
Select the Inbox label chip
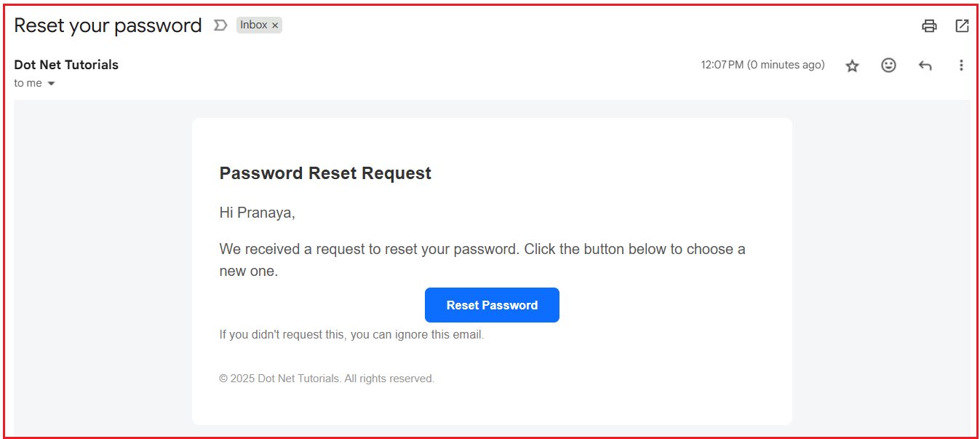[x=254, y=25]
